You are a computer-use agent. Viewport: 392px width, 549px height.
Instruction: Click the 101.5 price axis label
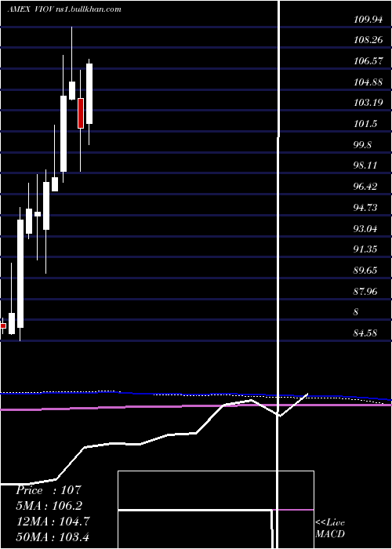point(365,124)
